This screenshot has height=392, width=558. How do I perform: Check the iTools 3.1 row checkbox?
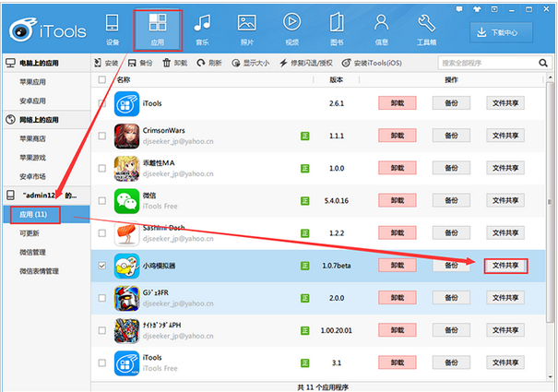click(102, 362)
